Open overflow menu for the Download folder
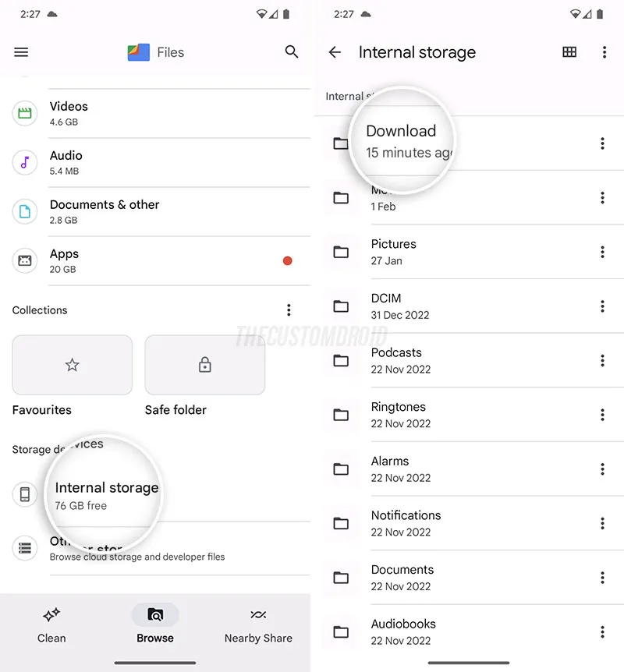This screenshot has width=624, height=672. pos(602,143)
